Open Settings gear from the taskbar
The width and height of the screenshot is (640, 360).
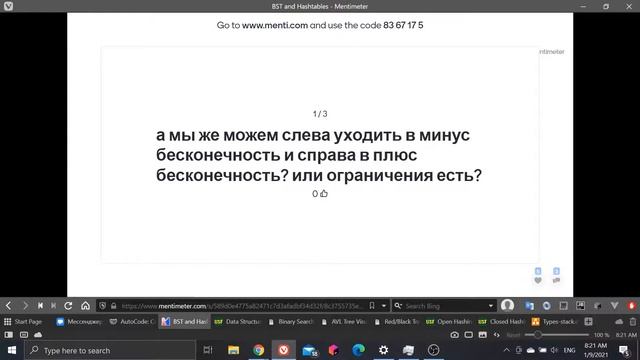point(383,350)
